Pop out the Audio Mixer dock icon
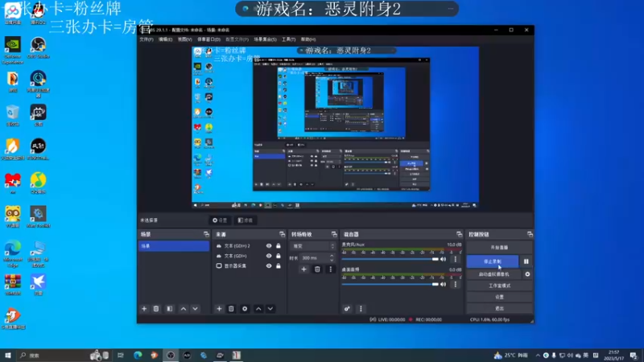The height and width of the screenshot is (362, 644). [459, 234]
